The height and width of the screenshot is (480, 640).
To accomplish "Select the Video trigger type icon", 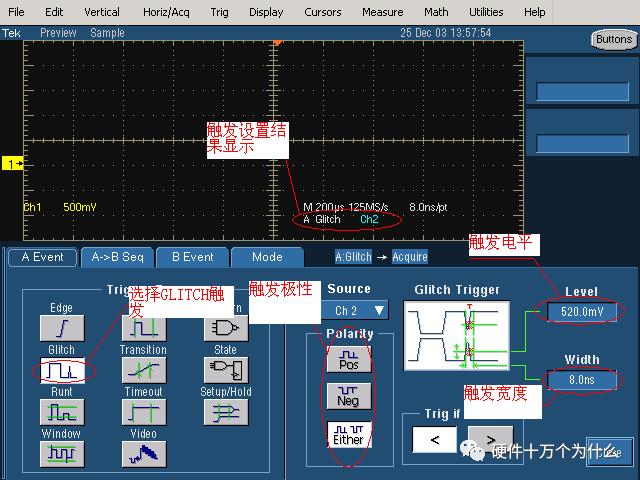I will coord(144,454).
